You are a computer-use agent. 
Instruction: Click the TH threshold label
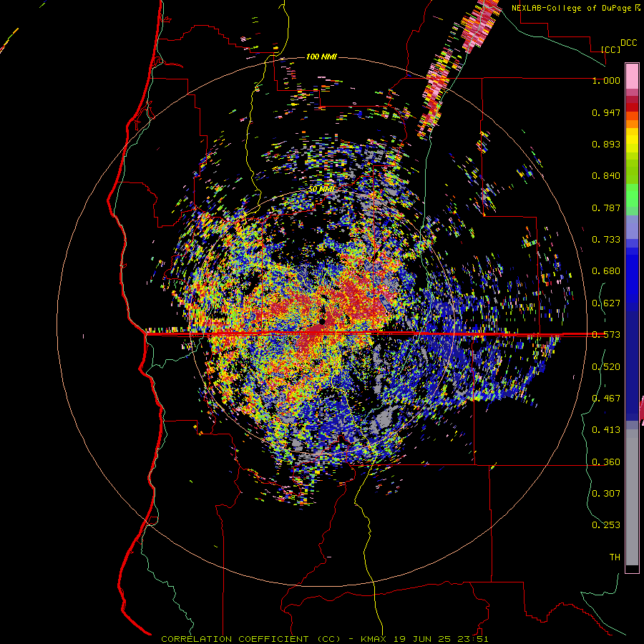pyautogui.click(x=615, y=557)
